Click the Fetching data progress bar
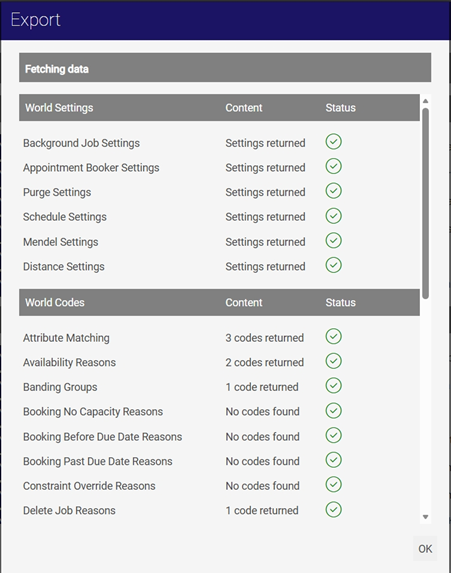This screenshot has height=573, width=451. pos(225,68)
